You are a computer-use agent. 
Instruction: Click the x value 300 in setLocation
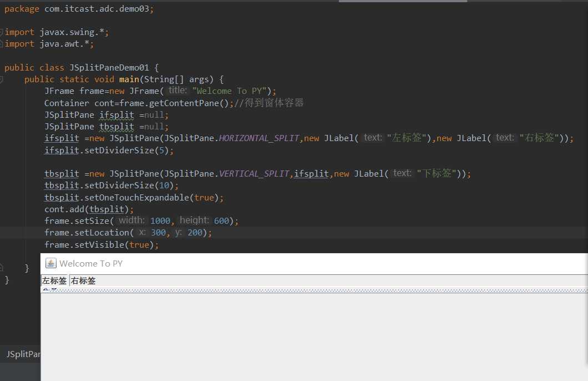click(x=158, y=233)
